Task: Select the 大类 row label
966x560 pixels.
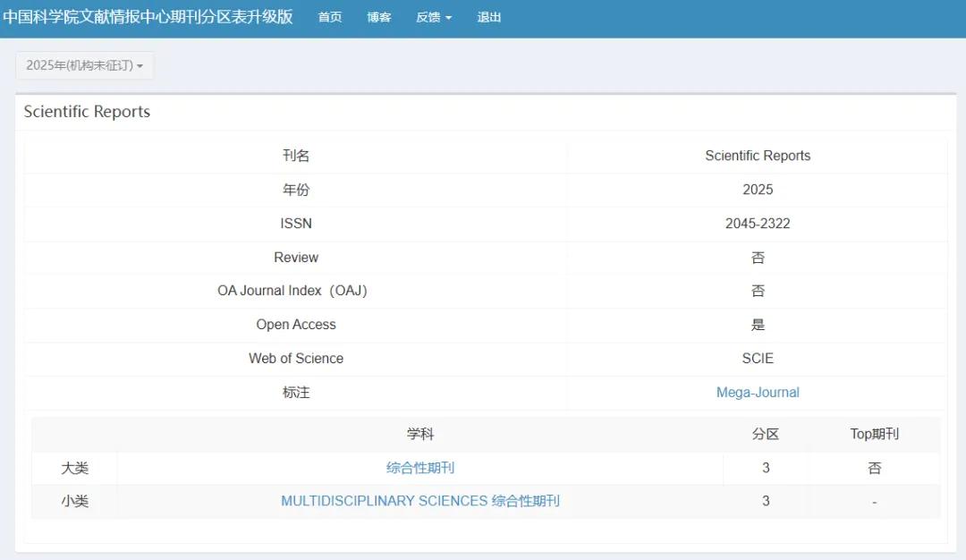Action: (x=74, y=468)
